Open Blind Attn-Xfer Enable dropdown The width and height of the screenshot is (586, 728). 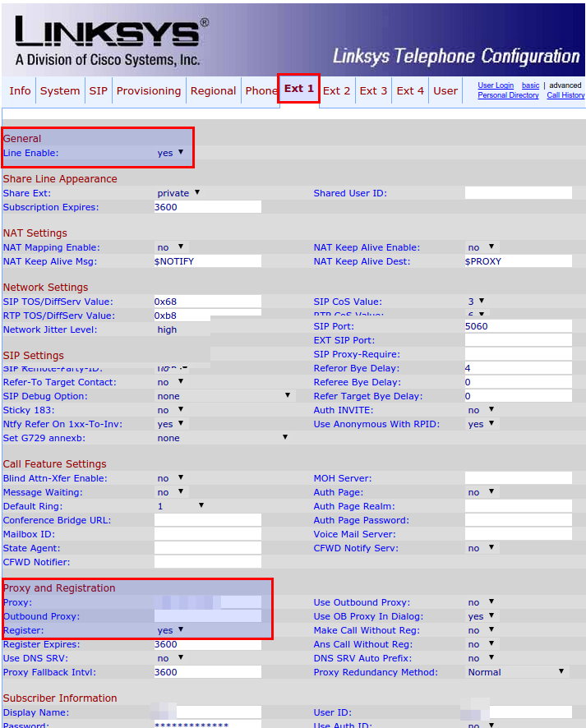170,478
